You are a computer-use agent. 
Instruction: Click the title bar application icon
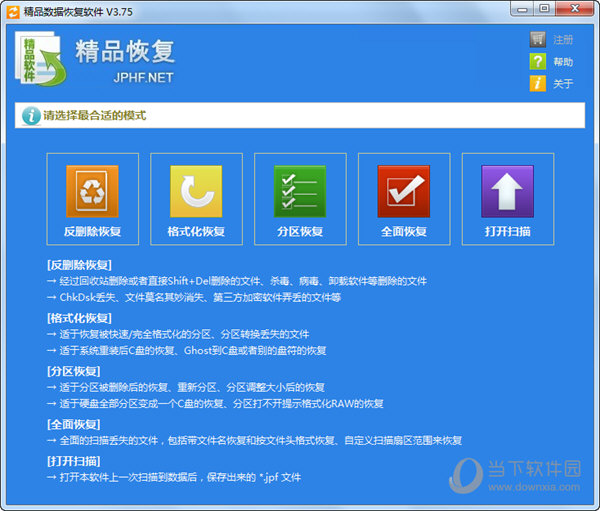tap(13, 12)
